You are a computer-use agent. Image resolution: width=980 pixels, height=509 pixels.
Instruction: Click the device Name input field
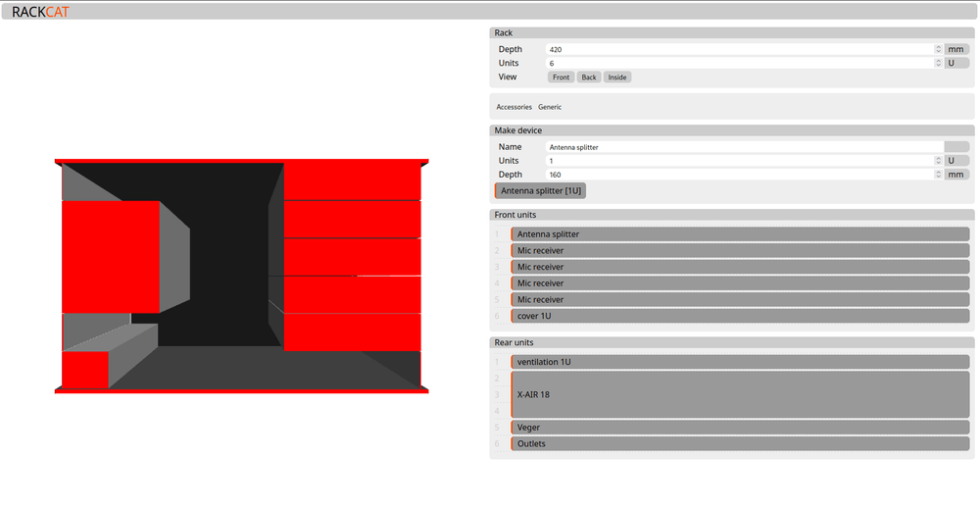[x=744, y=147]
